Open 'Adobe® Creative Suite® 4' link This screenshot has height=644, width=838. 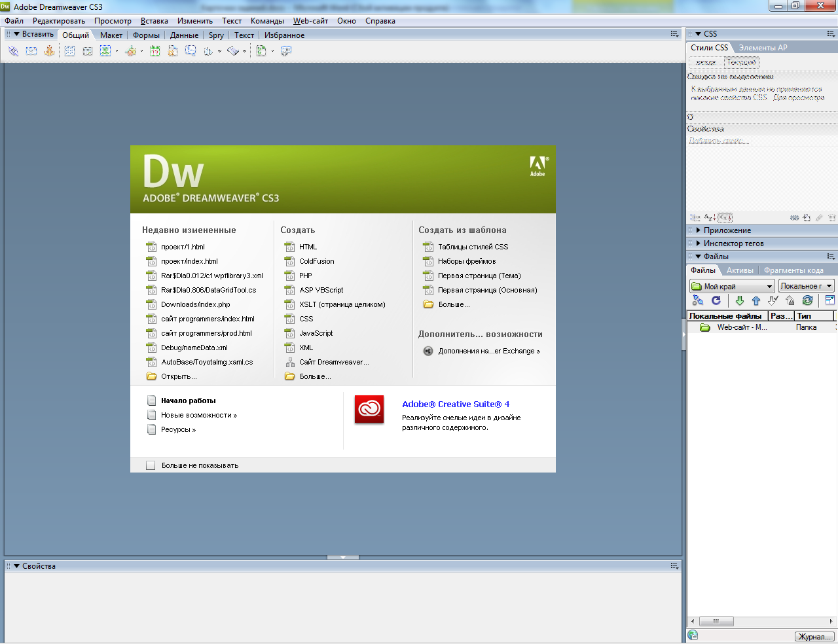[x=456, y=404]
